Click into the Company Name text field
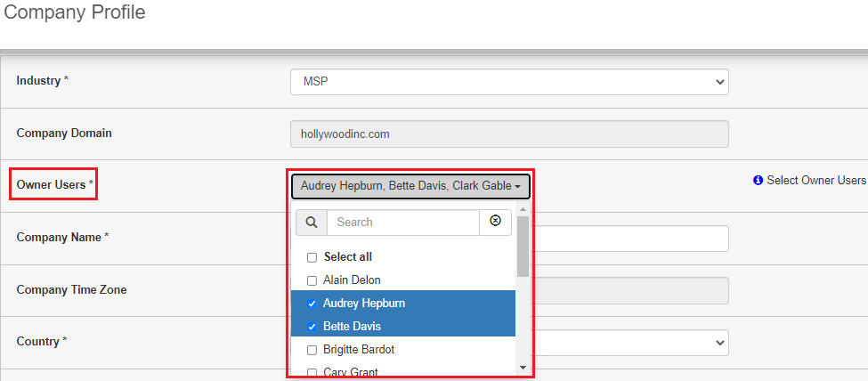The image size is (868, 381). point(632,239)
